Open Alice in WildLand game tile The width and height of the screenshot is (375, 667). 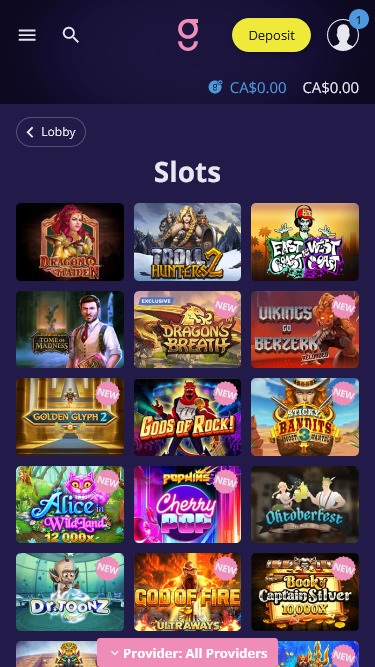click(x=70, y=505)
